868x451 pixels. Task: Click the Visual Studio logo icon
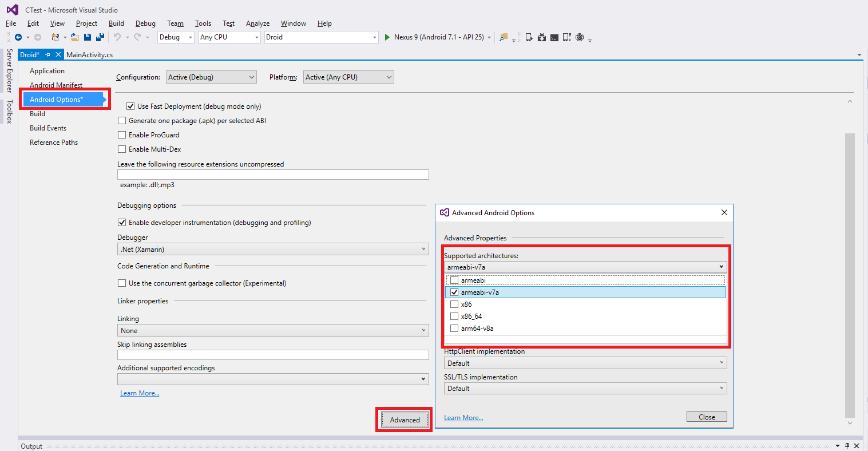12,10
